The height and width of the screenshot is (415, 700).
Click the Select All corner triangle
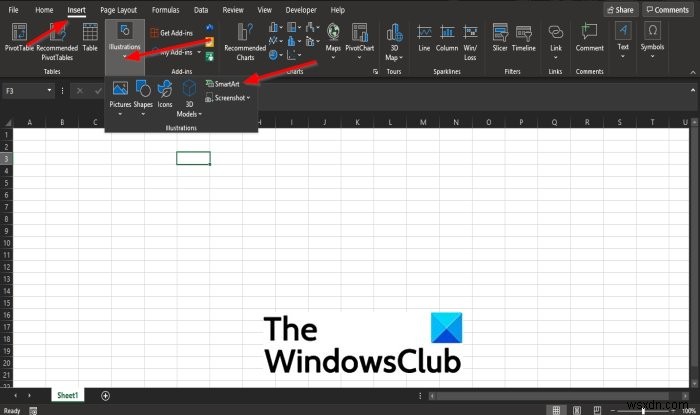(x=7, y=122)
